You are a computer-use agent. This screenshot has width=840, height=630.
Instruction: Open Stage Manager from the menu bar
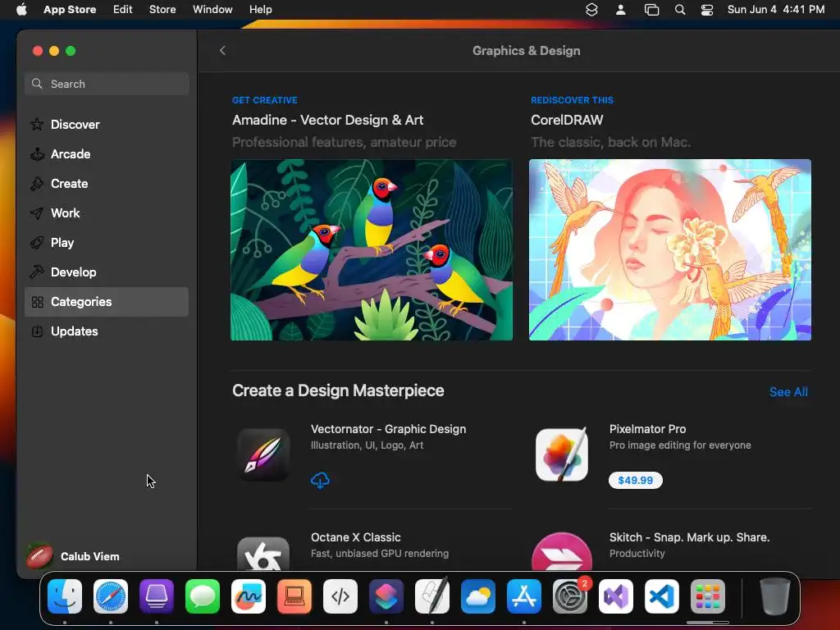tap(651, 10)
